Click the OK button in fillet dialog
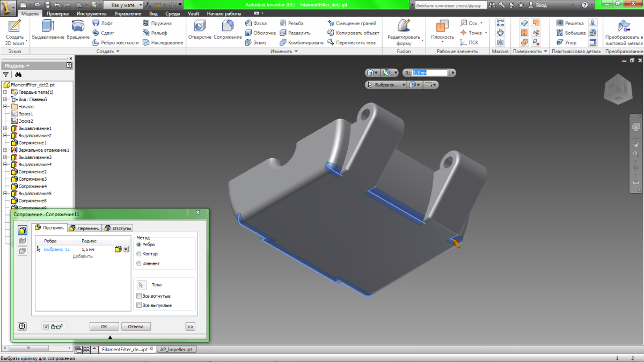The width and height of the screenshot is (644, 362). pyautogui.click(x=104, y=327)
